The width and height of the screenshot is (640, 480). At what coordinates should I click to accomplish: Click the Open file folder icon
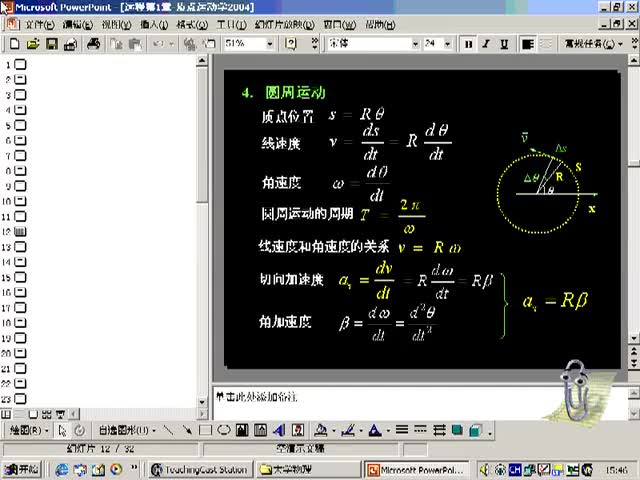coord(33,44)
